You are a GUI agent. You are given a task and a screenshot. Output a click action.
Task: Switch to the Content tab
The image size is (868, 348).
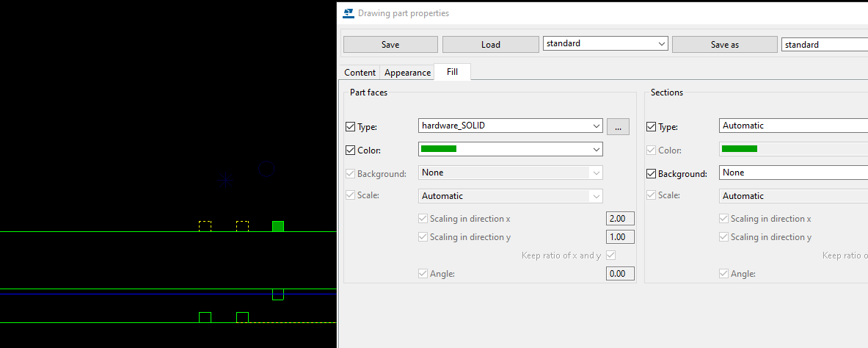[x=360, y=73]
